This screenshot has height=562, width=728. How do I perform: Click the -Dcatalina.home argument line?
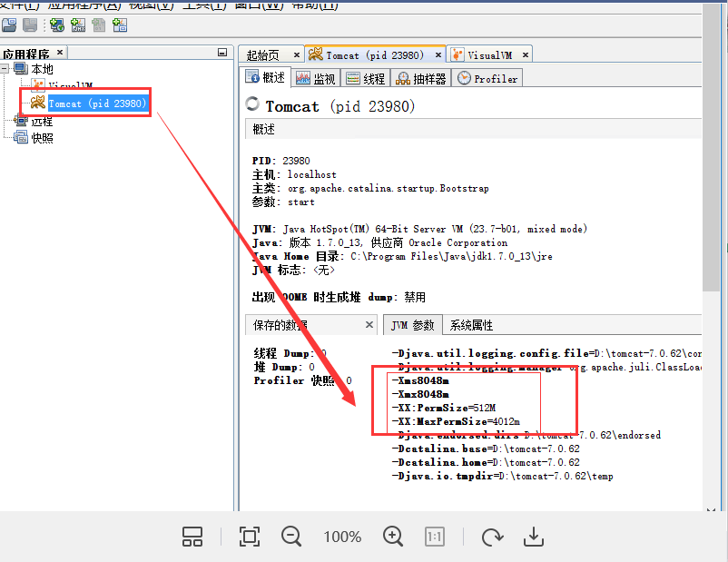tap(486, 462)
